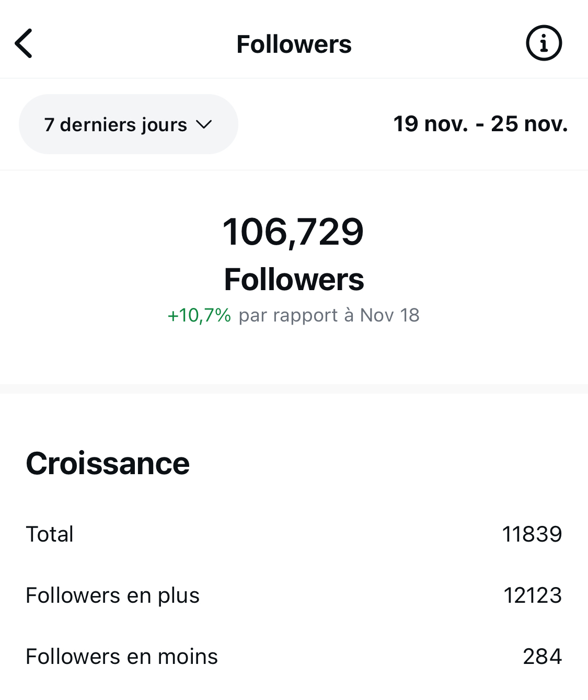Click the chevron beside '7 derniers jours'
This screenshot has width=588, height=700.
pyautogui.click(x=203, y=124)
